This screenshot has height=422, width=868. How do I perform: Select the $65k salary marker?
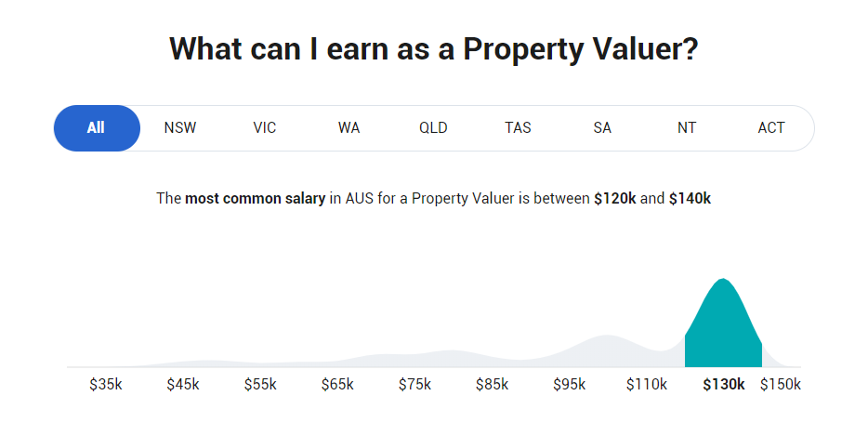tap(337, 385)
